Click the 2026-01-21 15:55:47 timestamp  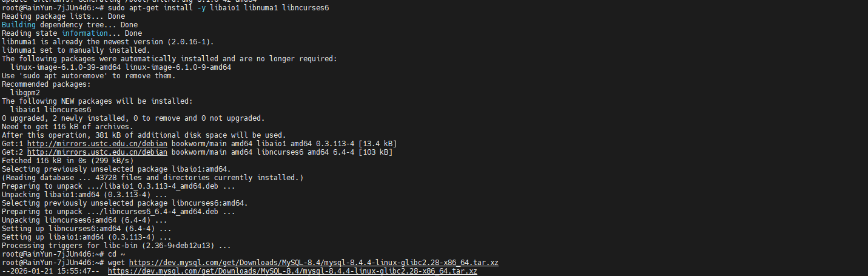[x=51, y=271]
